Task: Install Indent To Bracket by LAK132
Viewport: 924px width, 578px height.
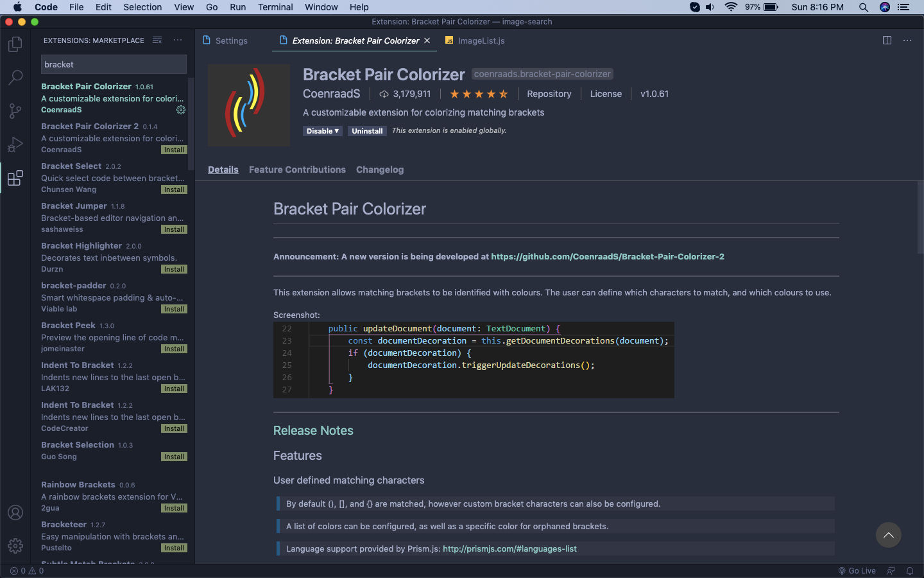Action: coord(174,389)
